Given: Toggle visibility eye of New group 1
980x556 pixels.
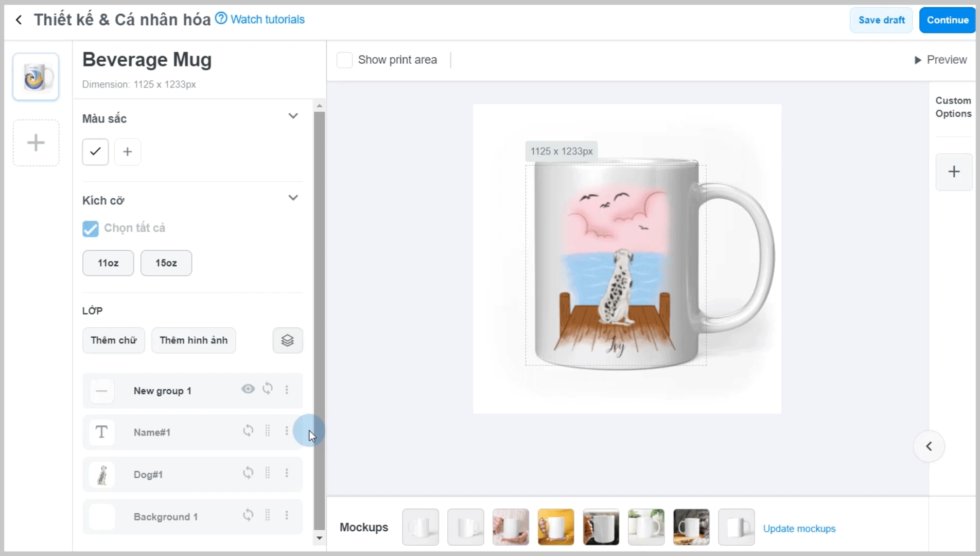Looking at the screenshot, I should (248, 389).
